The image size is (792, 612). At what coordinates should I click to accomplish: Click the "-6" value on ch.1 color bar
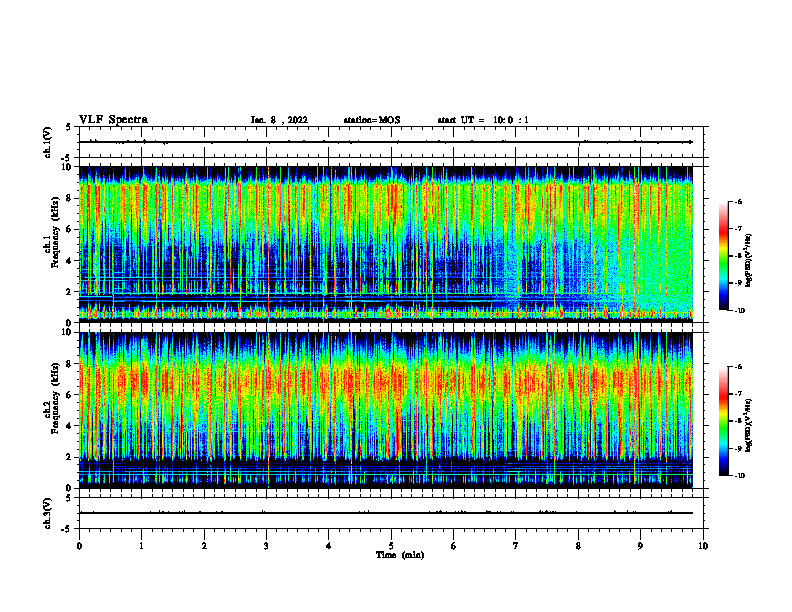(x=738, y=201)
